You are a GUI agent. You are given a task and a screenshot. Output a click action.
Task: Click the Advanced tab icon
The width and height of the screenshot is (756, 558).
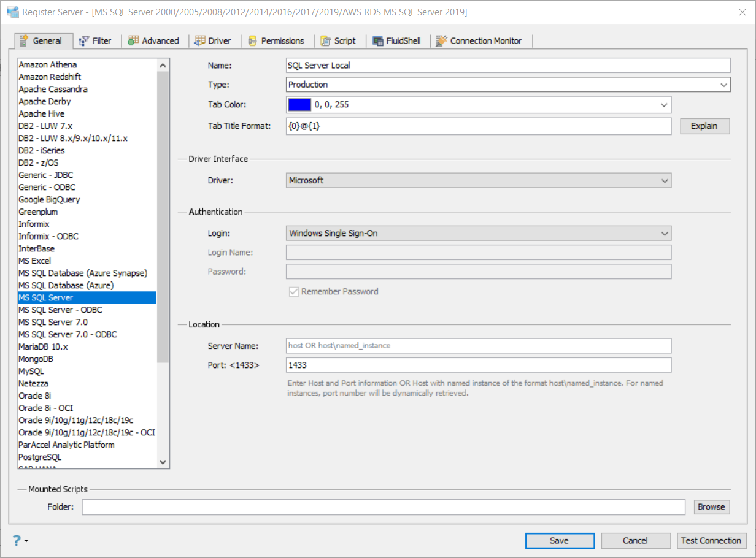click(x=133, y=41)
